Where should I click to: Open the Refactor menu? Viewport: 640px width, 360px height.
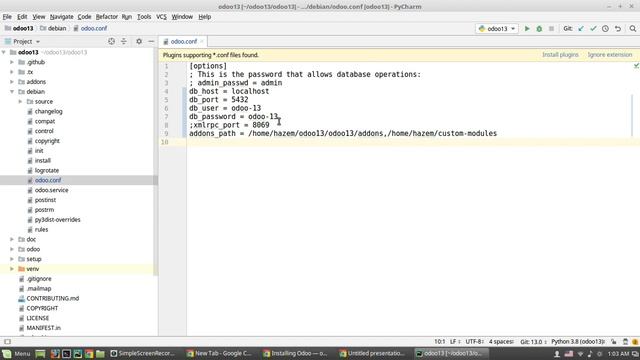[x=107, y=17]
